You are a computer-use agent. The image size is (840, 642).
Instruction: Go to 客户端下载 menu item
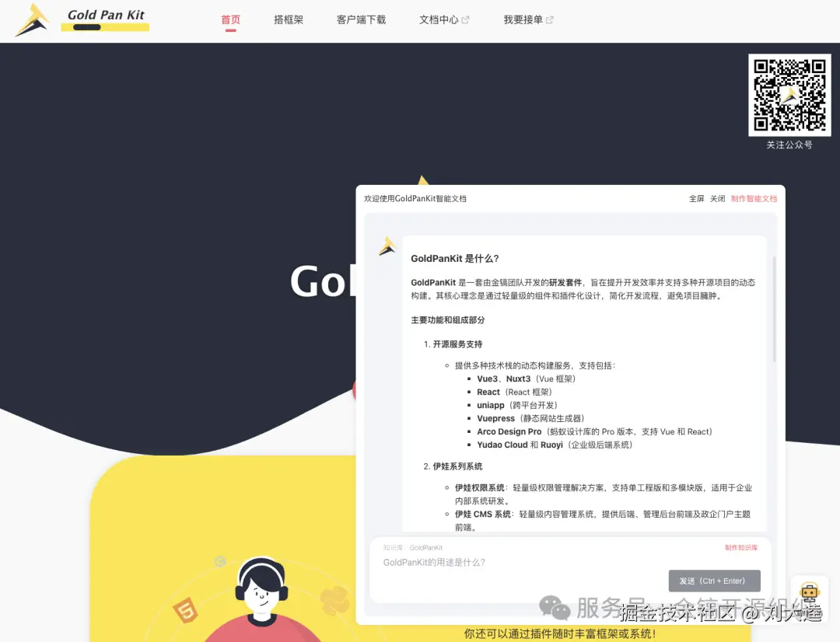coord(361,19)
